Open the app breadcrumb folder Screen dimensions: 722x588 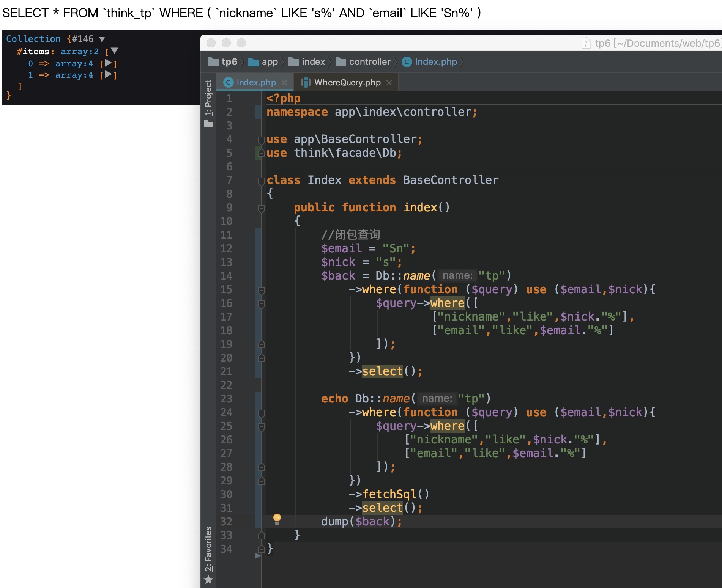(263, 62)
